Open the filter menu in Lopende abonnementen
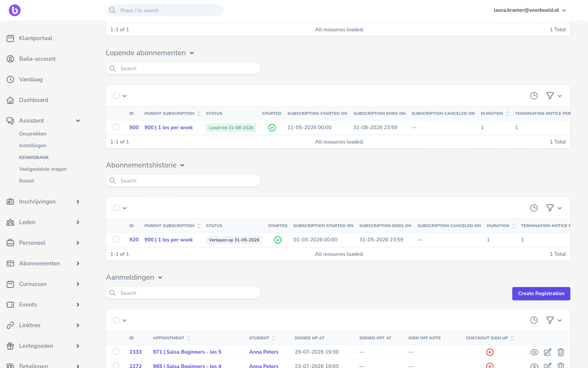The height and width of the screenshot is (368, 588). coord(554,96)
